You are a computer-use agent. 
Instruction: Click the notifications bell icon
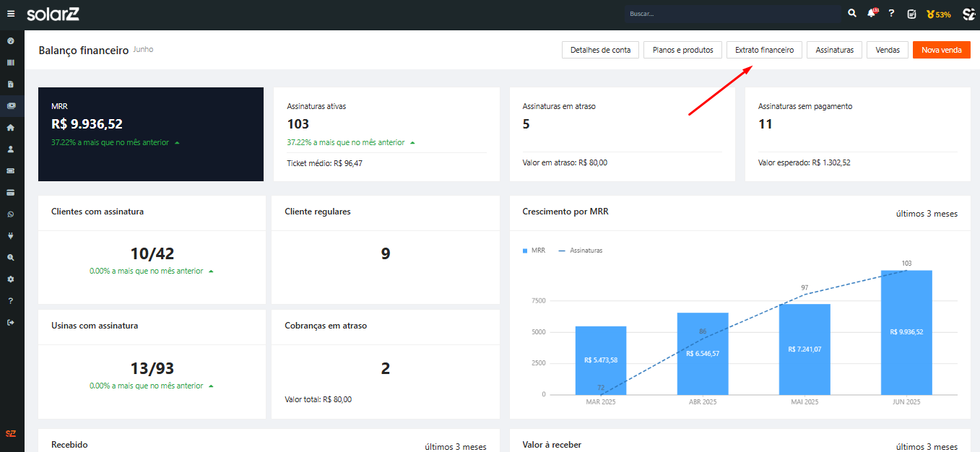[x=872, y=14]
